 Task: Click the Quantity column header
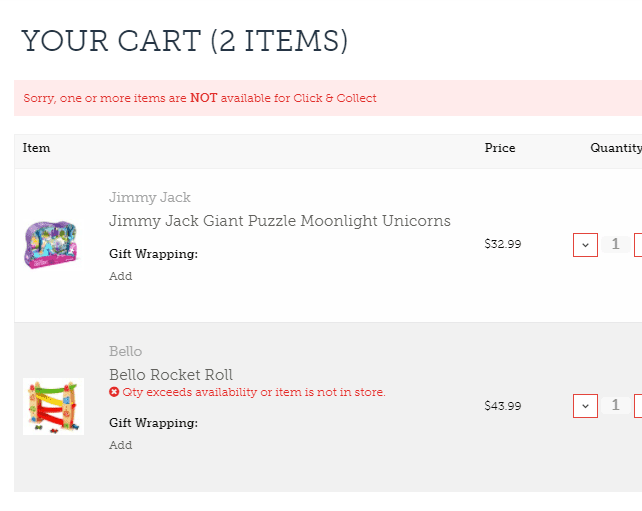click(x=615, y=148)
